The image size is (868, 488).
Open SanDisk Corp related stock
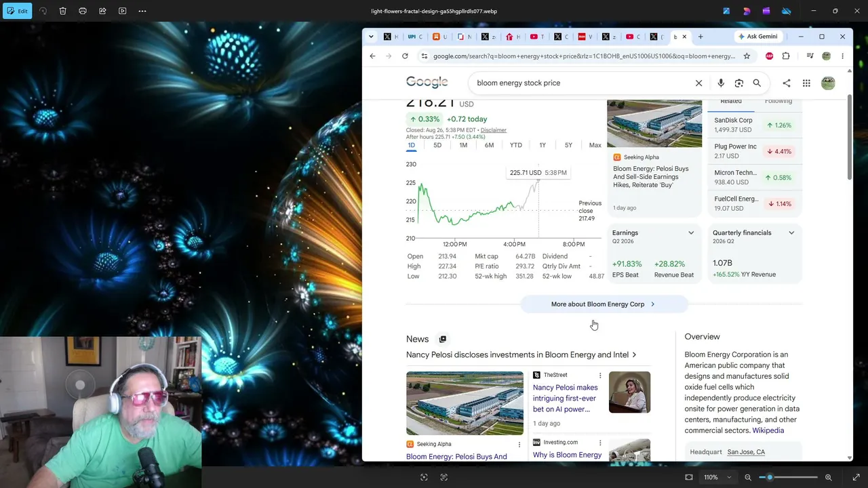pos(755,125)
